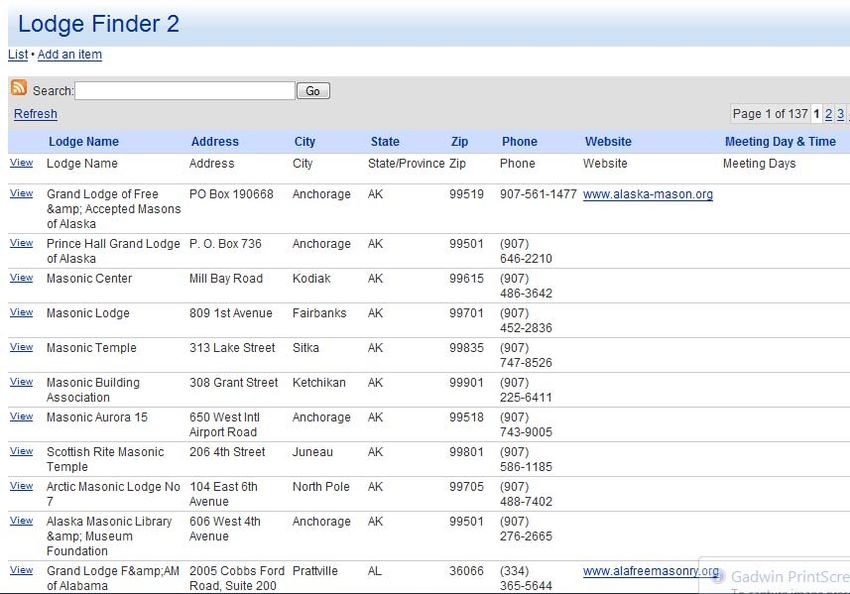Select 'Mill Bay Road' address cell
This screenshot has height=594, width=850.
coord(226,279)
